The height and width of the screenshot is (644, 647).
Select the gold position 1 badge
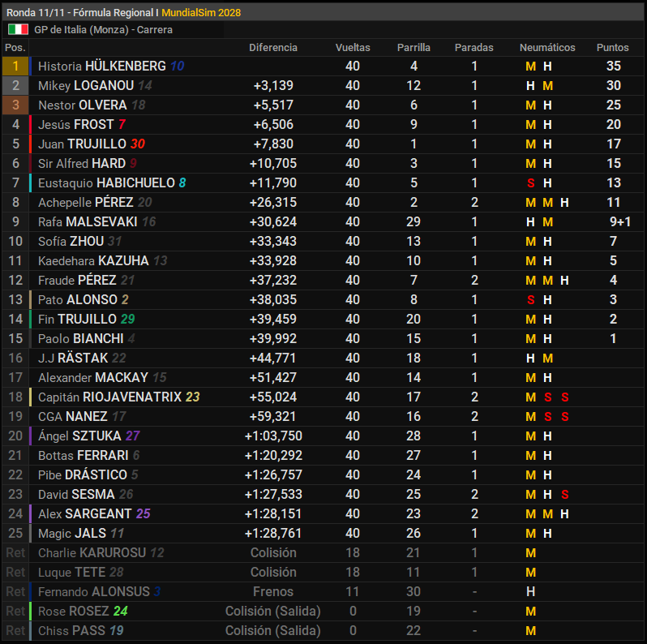pyautogui.click(x=15, y=66)
